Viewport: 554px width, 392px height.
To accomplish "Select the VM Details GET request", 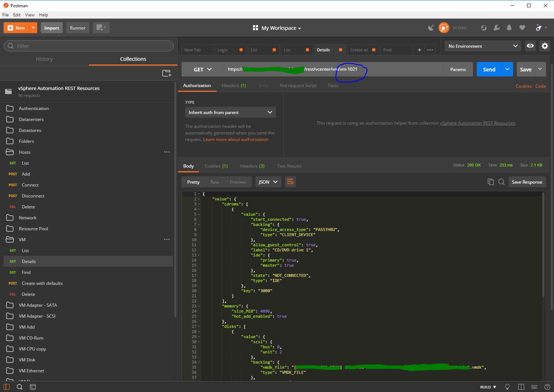I will pos(88,261).
